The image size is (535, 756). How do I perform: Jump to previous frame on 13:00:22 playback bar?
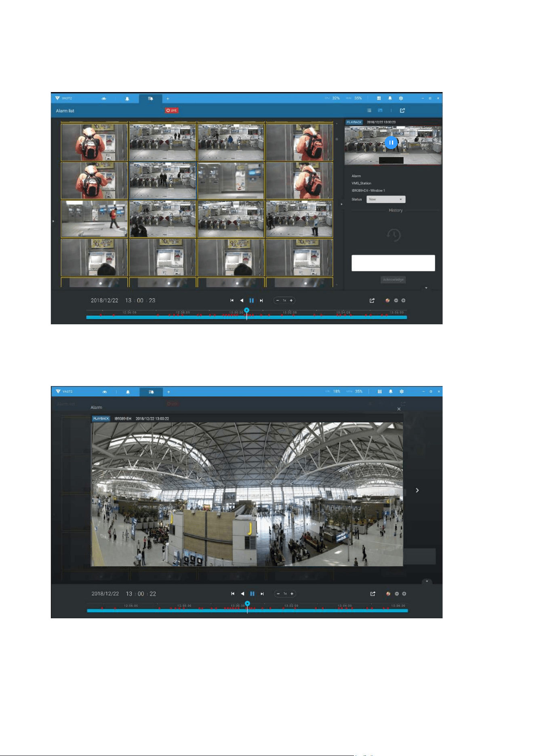point(233,594)
